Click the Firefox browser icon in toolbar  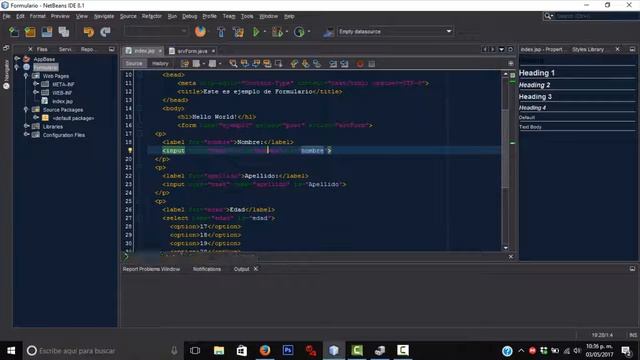click(200, 31)
